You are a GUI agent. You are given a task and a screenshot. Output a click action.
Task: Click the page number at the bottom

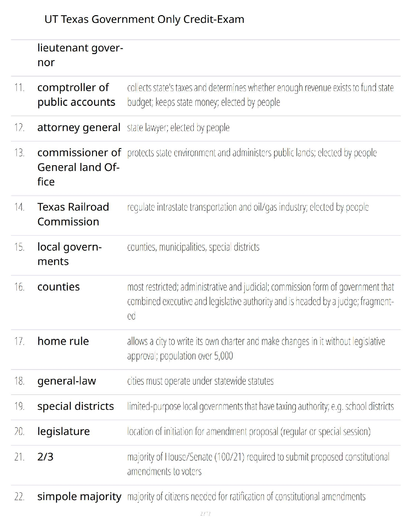205,514
